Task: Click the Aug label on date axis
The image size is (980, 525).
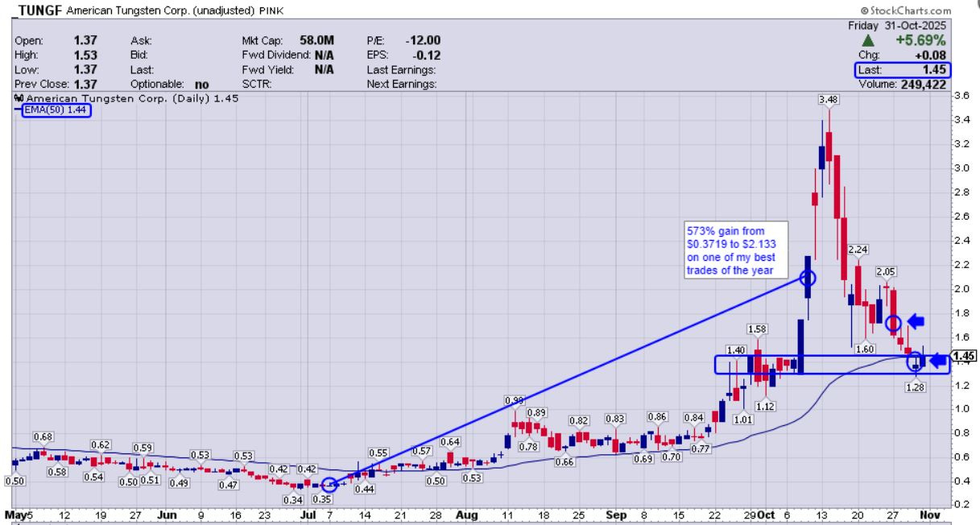Action: tap(467, 514)
